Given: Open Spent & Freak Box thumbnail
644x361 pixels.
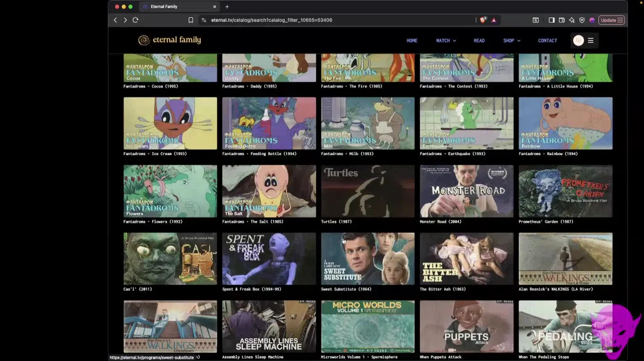Looking at the screenshot, I should [269, 259].
